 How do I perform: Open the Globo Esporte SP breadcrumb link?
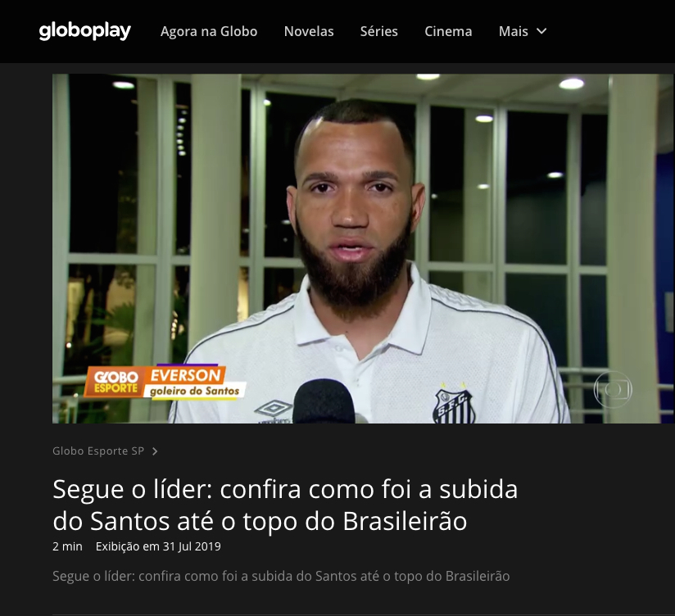coord(98,451)
